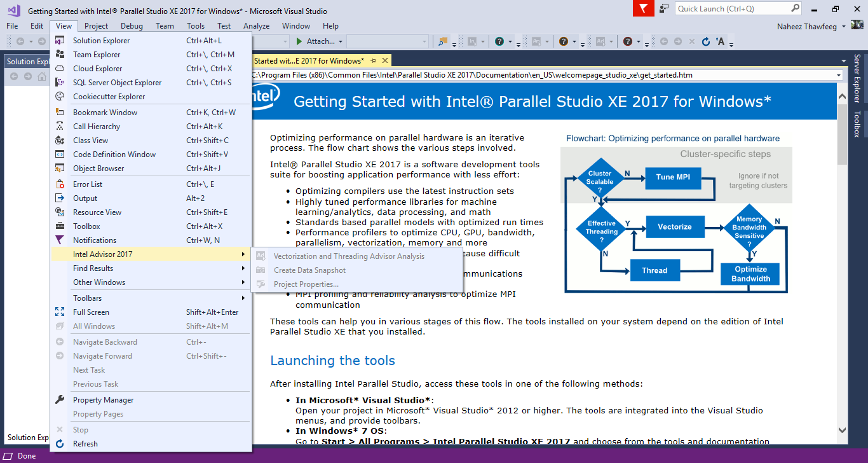The width and height of the screenshot is (868, 463).
Task: Select the Solution Explorer bottom tab
Action: coord(28,438)
